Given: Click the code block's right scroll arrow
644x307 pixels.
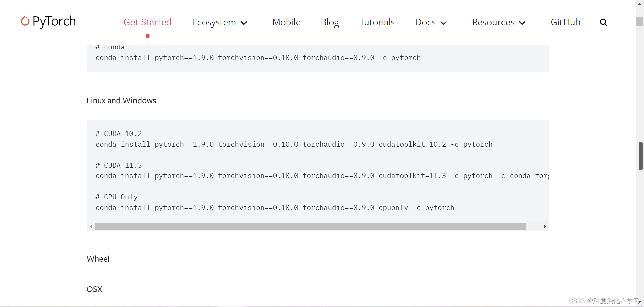Looking at the screenshot, I should click(545, 227).
